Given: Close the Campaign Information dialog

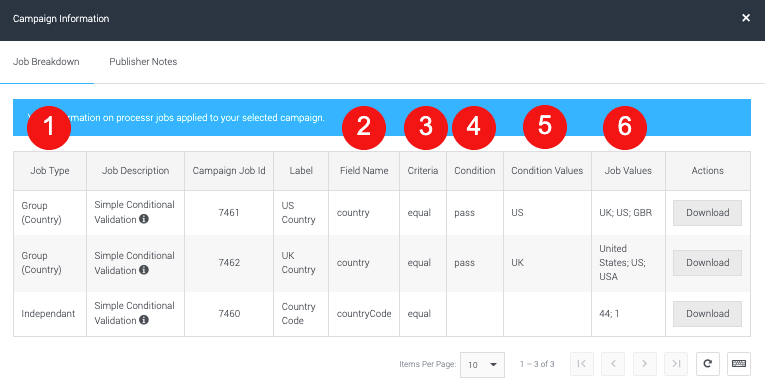Looking at the screenshot, I should pyautogui.click(x=745, y=18).
